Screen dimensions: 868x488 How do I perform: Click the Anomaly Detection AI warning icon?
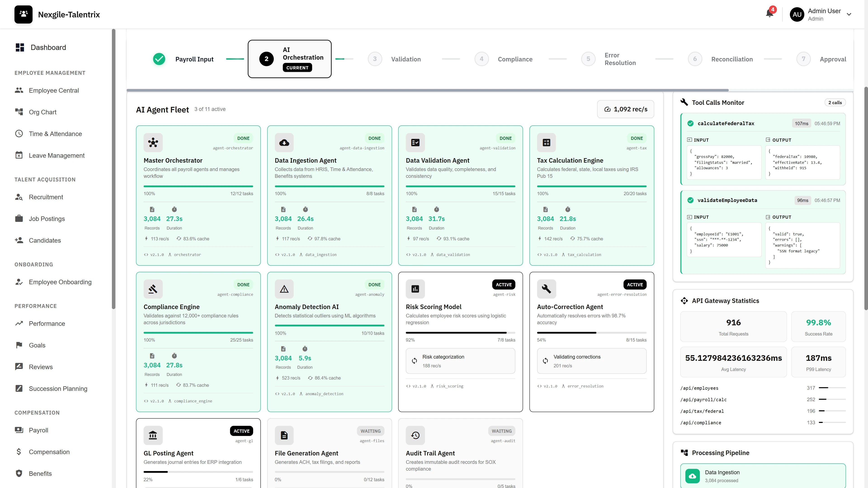284,289
